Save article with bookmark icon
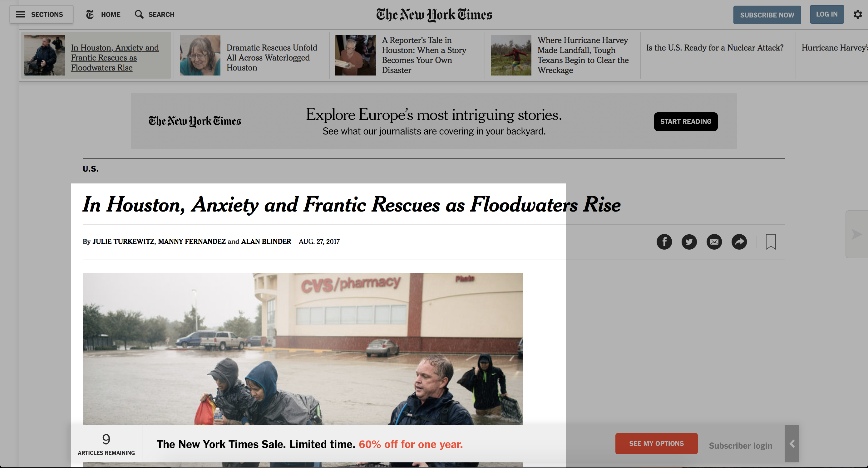The image size is (868, 468). coord(771,242)
